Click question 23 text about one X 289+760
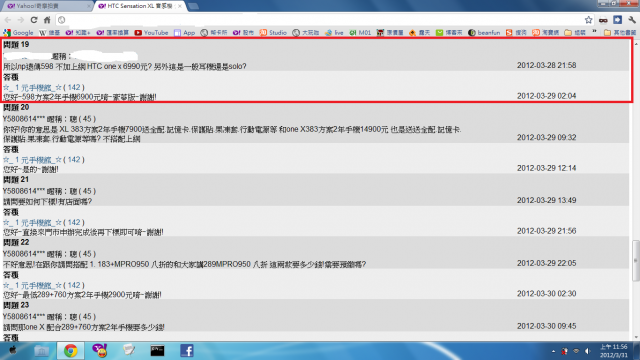This screenshot has height=360, width=640. pos(84,327)
